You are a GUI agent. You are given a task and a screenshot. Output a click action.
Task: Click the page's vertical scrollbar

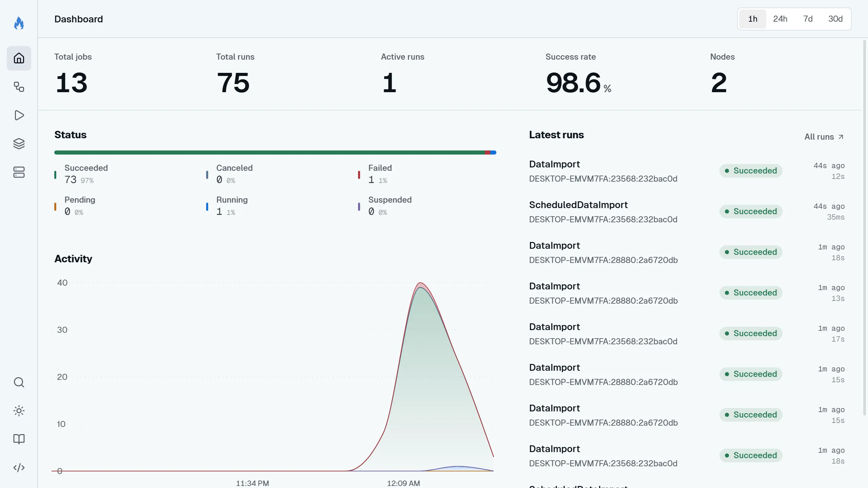[864, 228]
